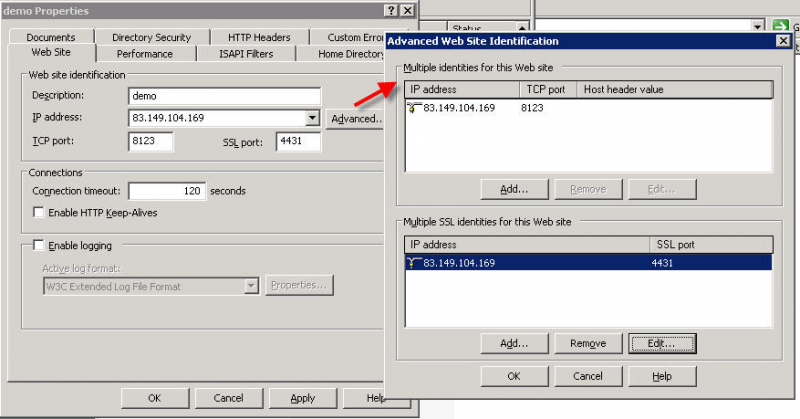The image size is (800, 419).
Task: Click the Advanced button next to IP address
Action: (x=356, y=119)
